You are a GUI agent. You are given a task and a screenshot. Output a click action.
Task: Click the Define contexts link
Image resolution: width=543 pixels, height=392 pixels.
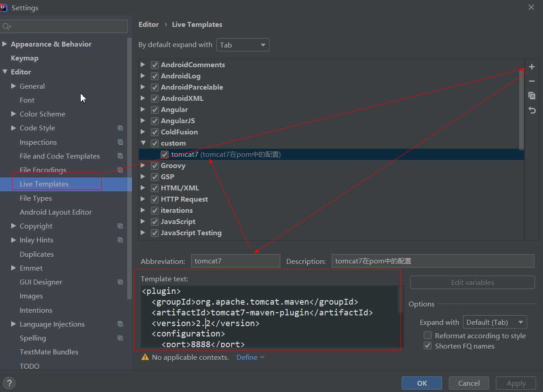click(x=250, y=357)
